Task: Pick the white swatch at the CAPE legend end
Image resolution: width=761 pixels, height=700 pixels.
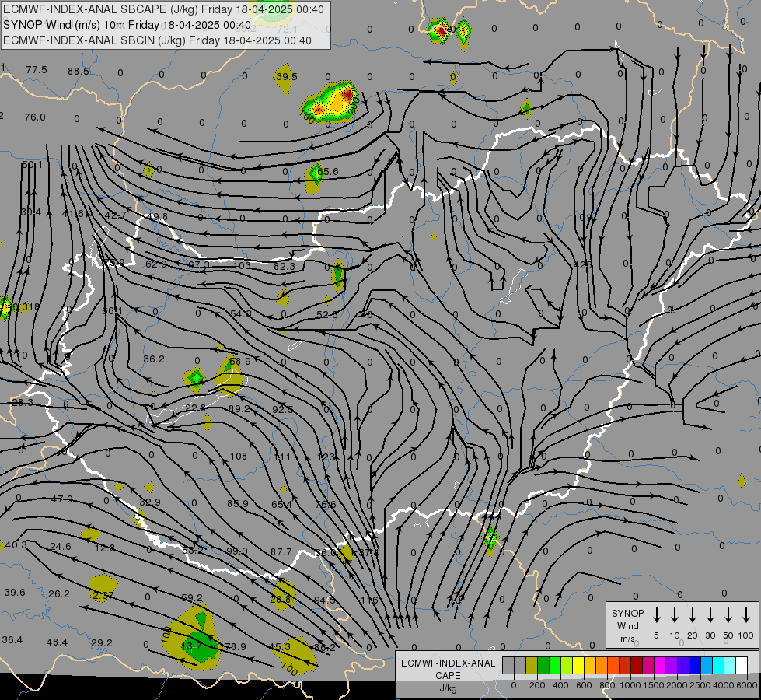Action: [x=742, y=665]
